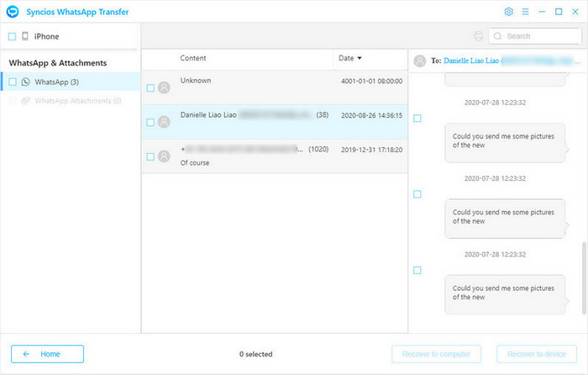
Task: Check the third message checkbox in chat
Action: (x=417, y=270)
